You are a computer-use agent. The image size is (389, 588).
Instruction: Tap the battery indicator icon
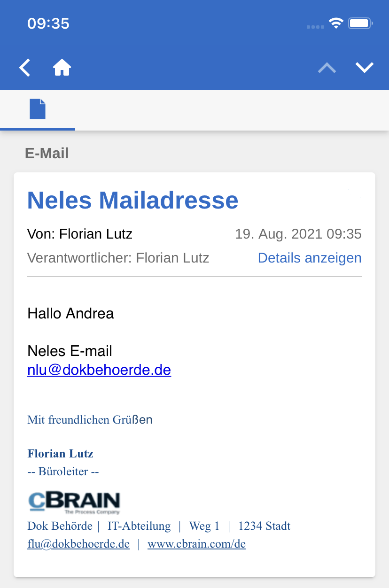click(360, 23)
